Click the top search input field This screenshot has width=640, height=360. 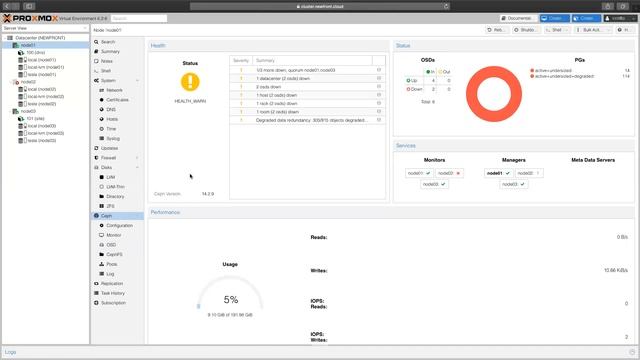coord(139,18)
